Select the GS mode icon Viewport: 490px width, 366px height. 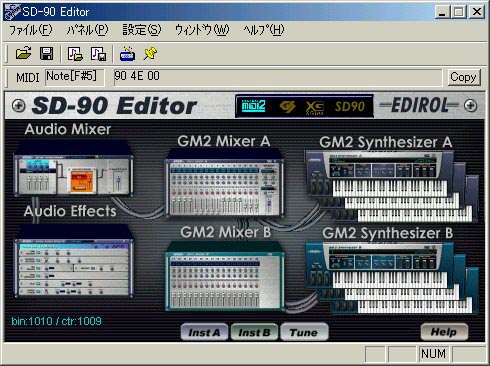[287, 107]
